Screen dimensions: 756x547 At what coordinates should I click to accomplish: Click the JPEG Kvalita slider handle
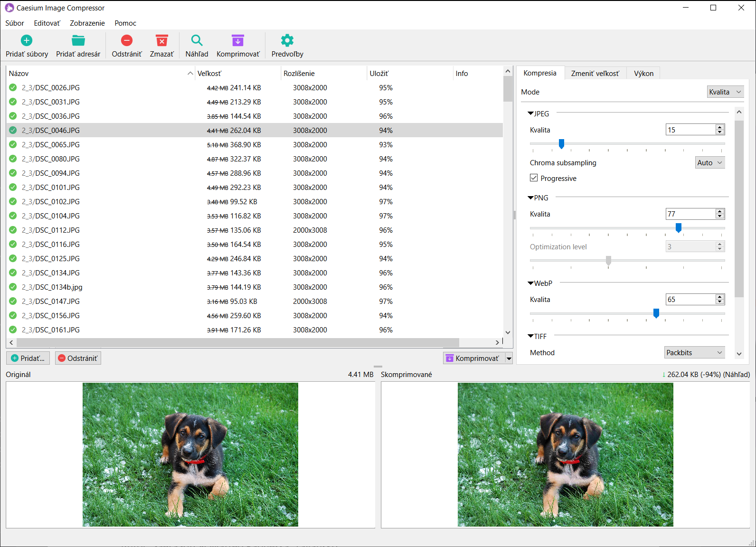coord(561,144)
